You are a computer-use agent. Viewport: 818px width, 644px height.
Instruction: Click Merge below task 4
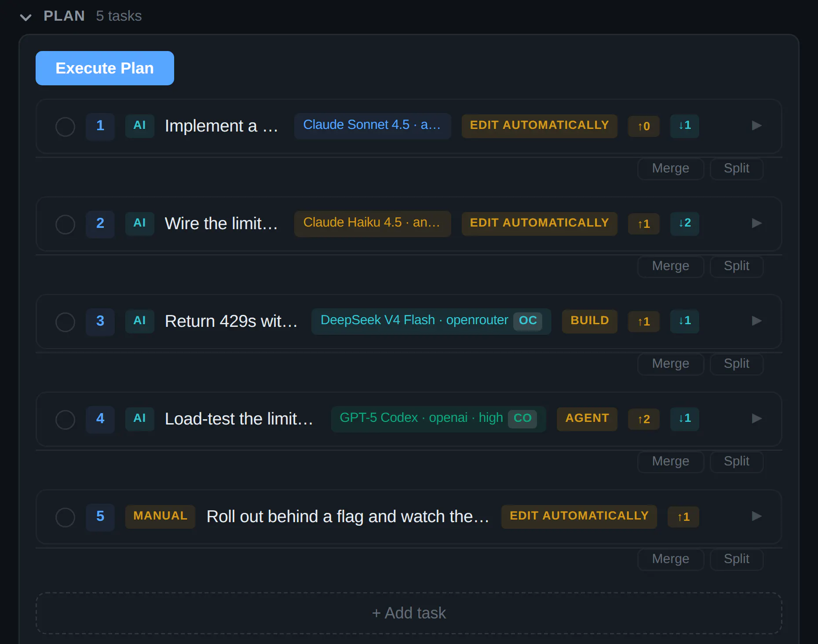[671, 462]
